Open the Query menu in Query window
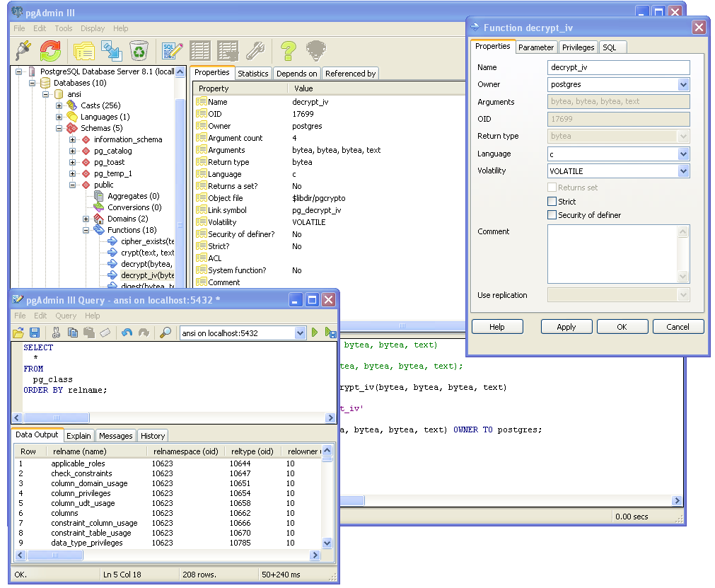 point(66,316)
